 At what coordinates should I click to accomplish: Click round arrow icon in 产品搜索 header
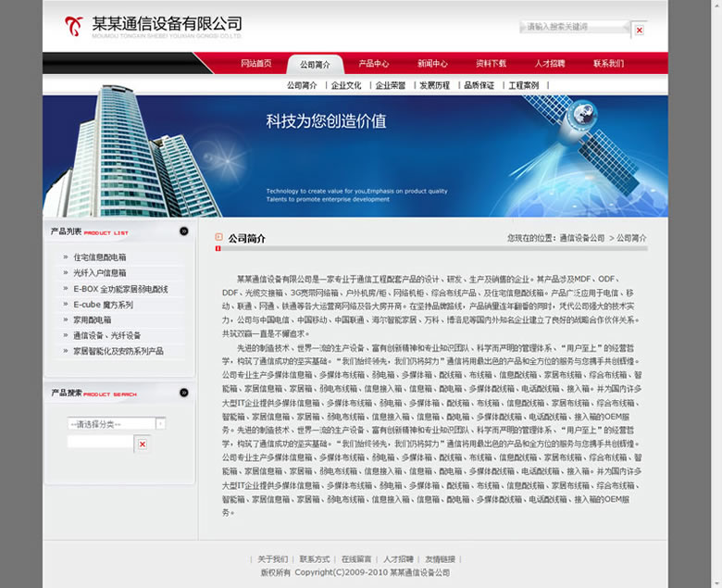pyautogui.click(x=184, y=394)
